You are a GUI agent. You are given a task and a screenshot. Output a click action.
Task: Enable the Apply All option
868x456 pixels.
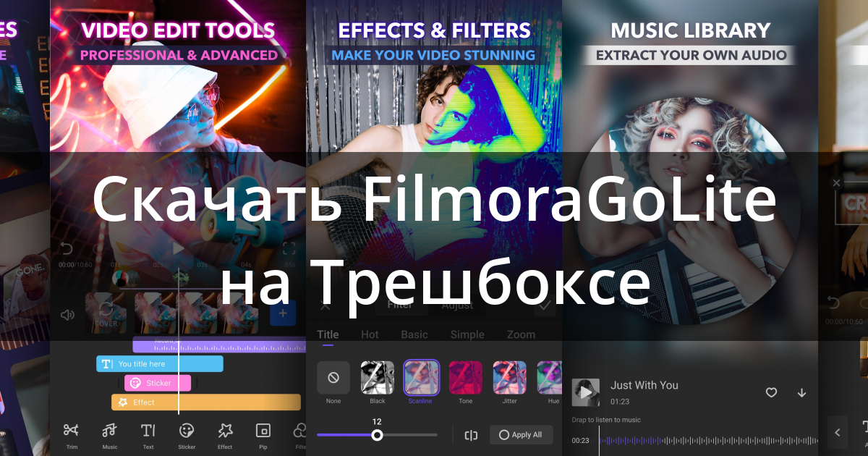(x=521, y=435)
